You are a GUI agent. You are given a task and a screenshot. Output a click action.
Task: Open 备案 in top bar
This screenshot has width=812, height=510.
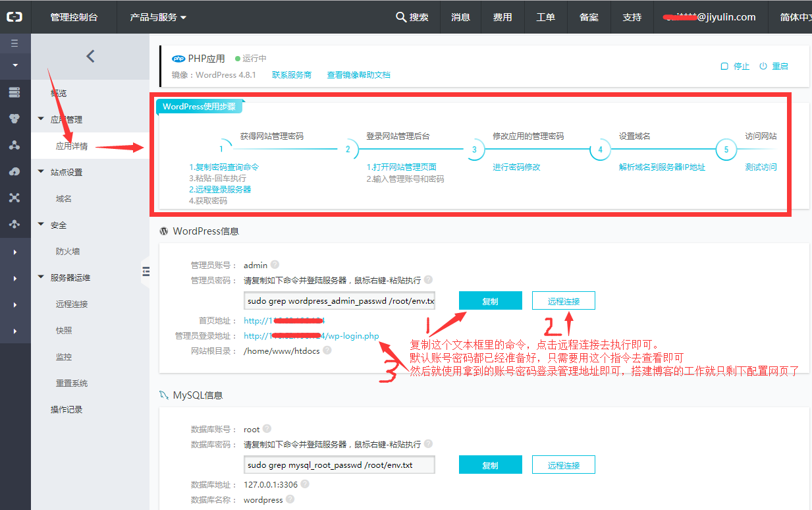(589, 17)
